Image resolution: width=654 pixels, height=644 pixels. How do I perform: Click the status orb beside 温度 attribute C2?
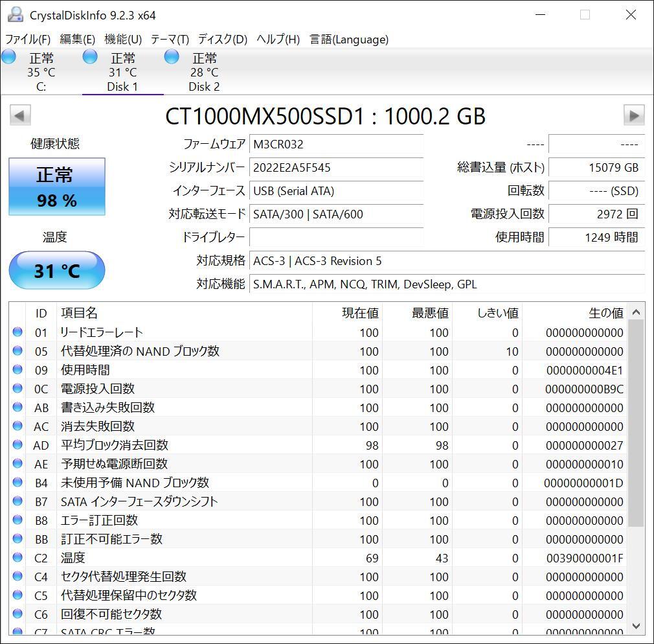click(x=17, y=558)
